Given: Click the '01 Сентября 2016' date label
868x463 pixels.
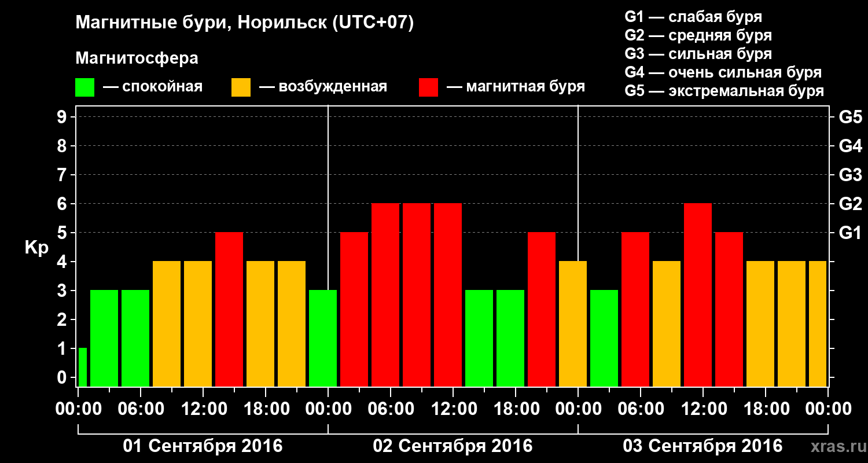Looking at the screenshot, I should click(203, 446).
